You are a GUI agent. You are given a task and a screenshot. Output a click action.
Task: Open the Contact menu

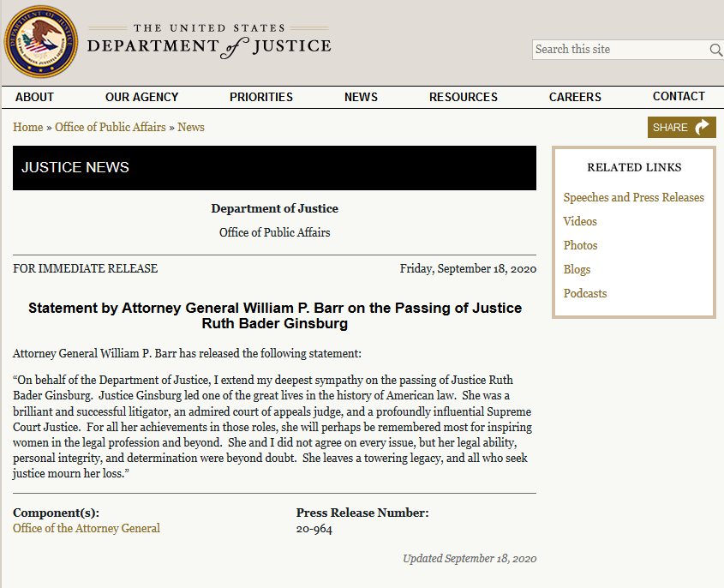(679, 97)
